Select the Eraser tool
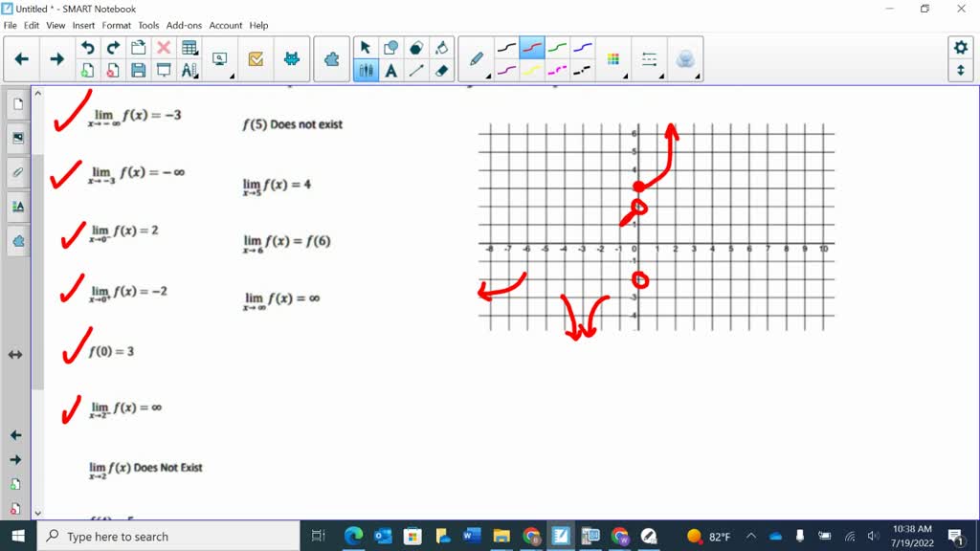 pyautogui.click(x=442, y=69)
